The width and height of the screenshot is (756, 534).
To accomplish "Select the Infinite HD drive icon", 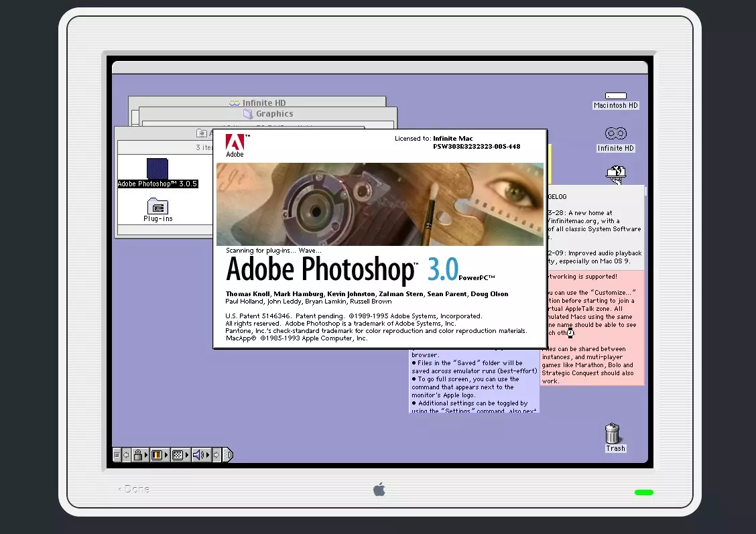I will point(616,133).
